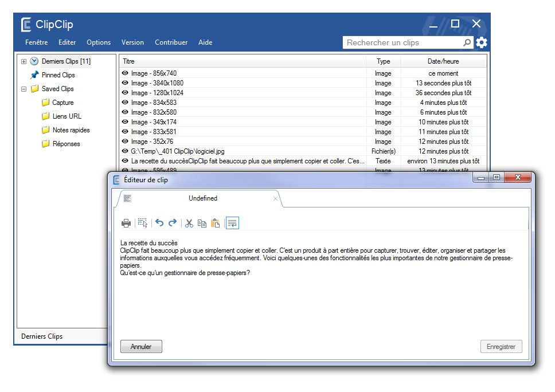Click the Éditeur de clip title icon
The image size is (555, 392).
116,180
